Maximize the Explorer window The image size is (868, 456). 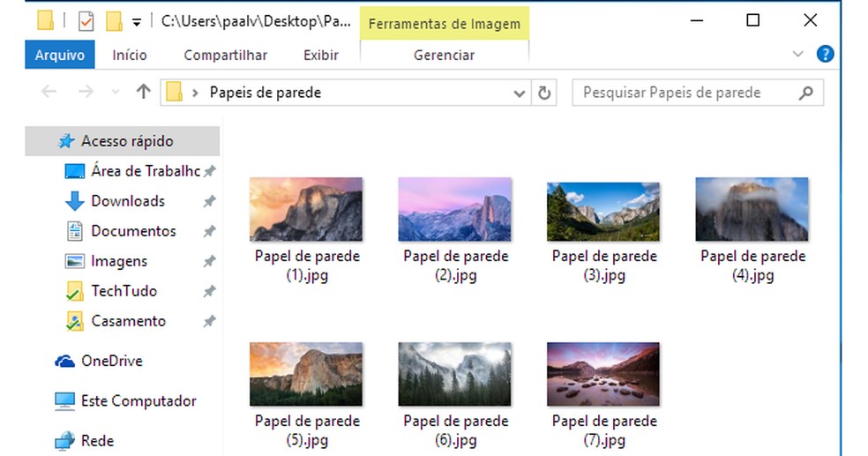tap(752, 20)
